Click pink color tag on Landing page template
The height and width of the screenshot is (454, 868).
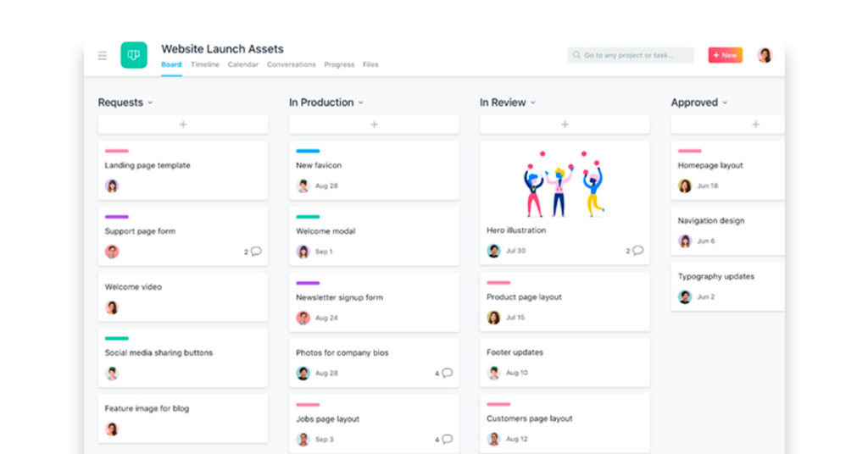click(117, 151)
